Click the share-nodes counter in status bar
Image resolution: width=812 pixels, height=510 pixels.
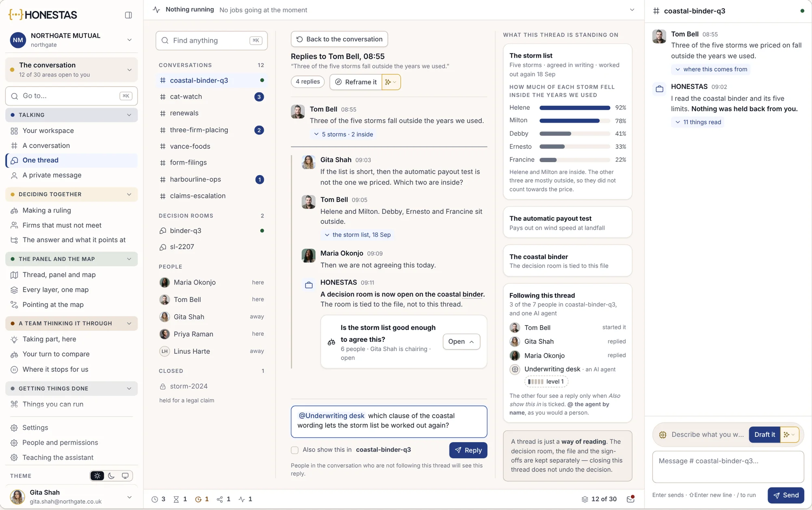click(x=224, y=499)
